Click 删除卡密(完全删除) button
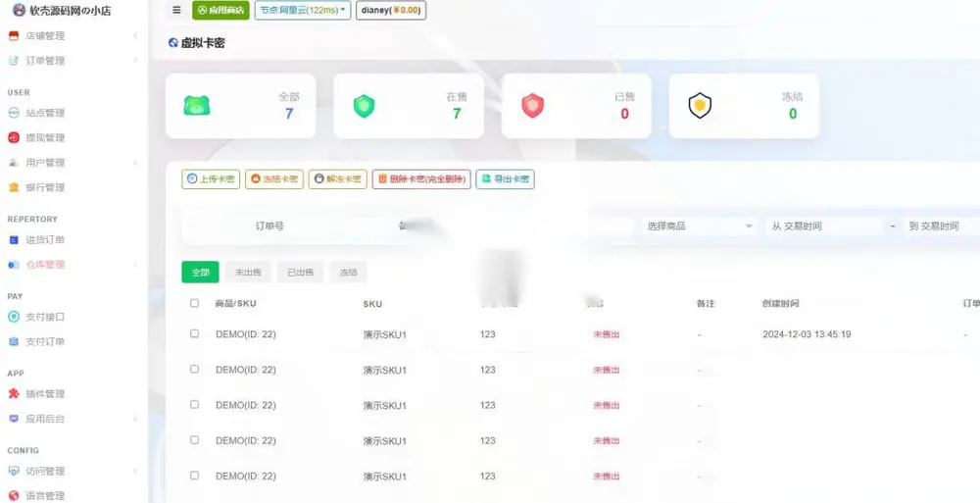 tap(421, 178)
